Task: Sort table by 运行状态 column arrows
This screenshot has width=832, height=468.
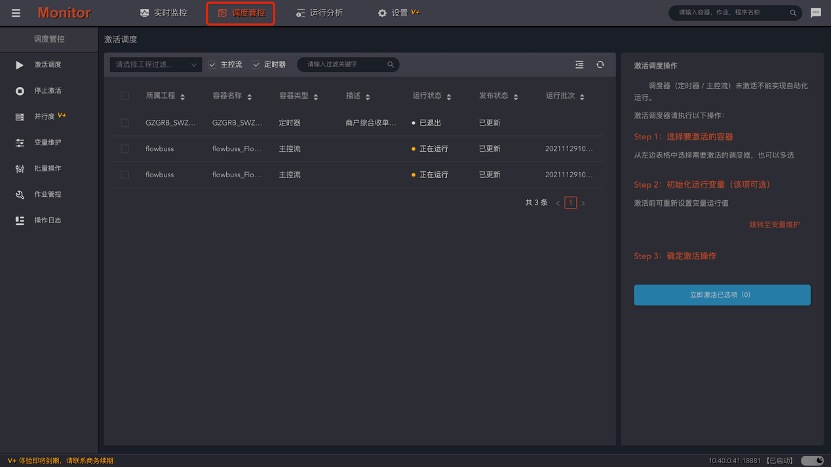Action: click(449, 97)
